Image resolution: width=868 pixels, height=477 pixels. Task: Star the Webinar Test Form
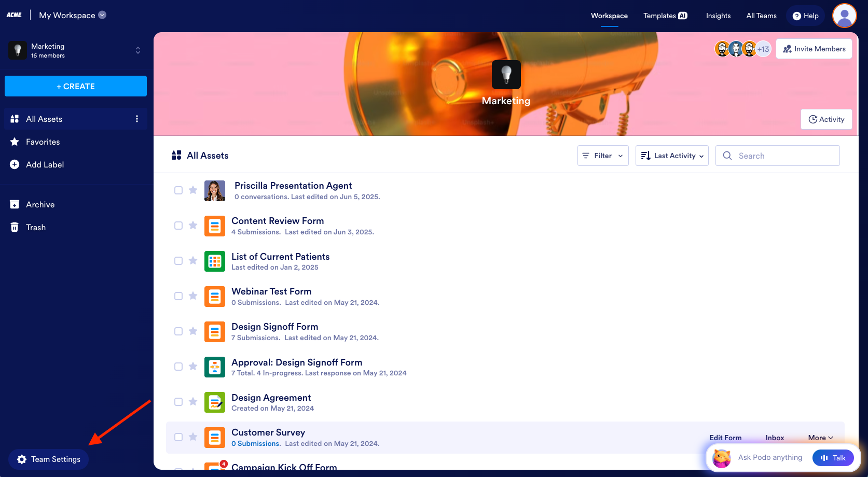193,296
